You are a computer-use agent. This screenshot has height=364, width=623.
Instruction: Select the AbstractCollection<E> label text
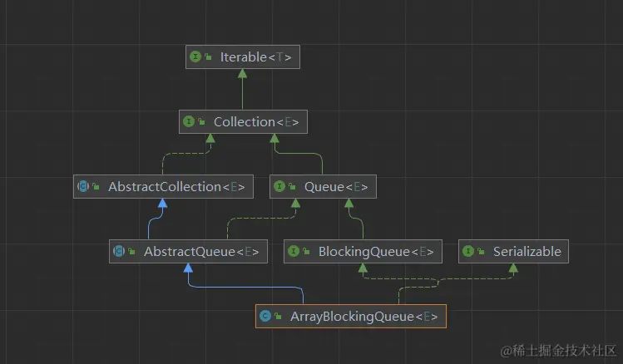[x=176, y=186]
